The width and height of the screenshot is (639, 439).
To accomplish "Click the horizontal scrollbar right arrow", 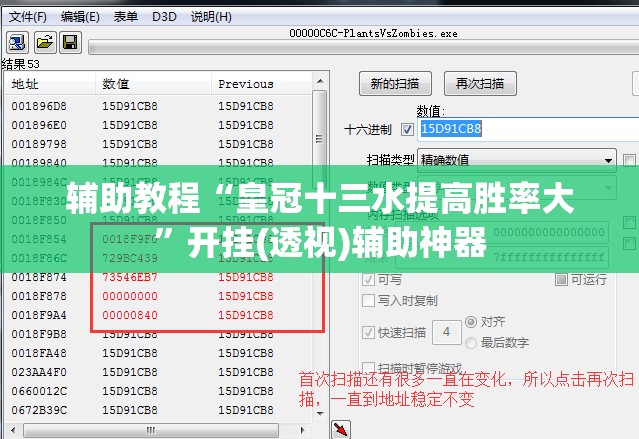I will (x=302, y=430).
